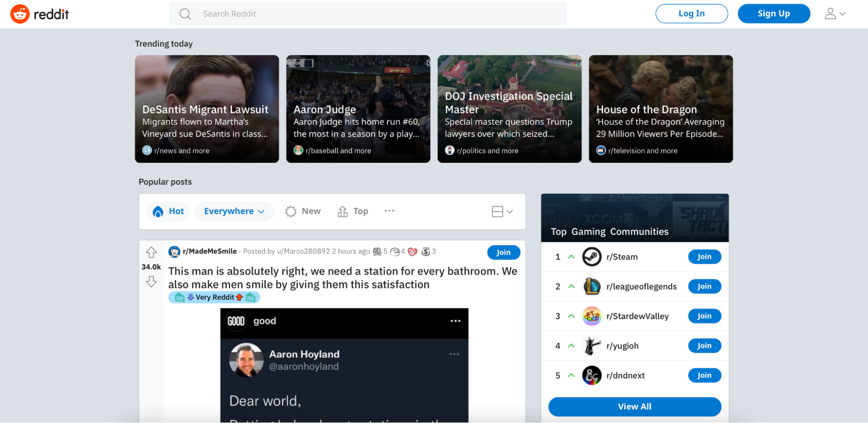Select the Hot sorting tab
This screenshot has width=868, height=423.
[x=168, y=211]
